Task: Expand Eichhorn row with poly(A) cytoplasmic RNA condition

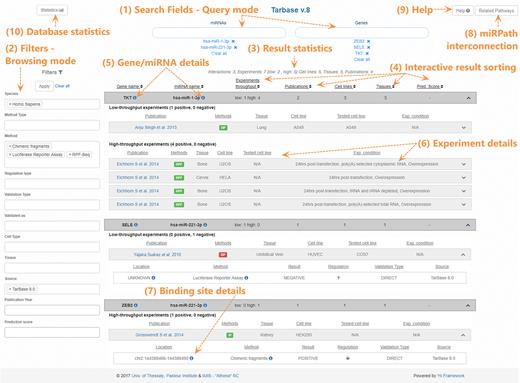Action: click(463, 164)
